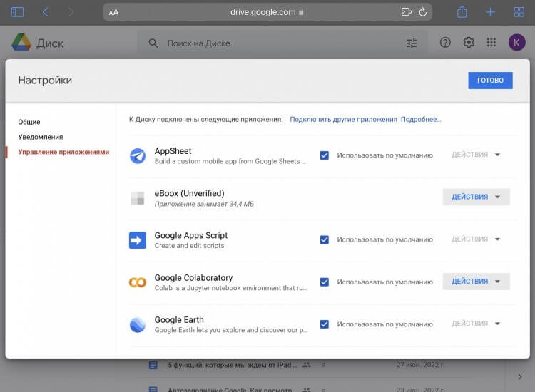Image resolution: width=535 pixels, height=392 pixels.
Task: Go back with Safari back arrow
Action: tap(46, 12)
